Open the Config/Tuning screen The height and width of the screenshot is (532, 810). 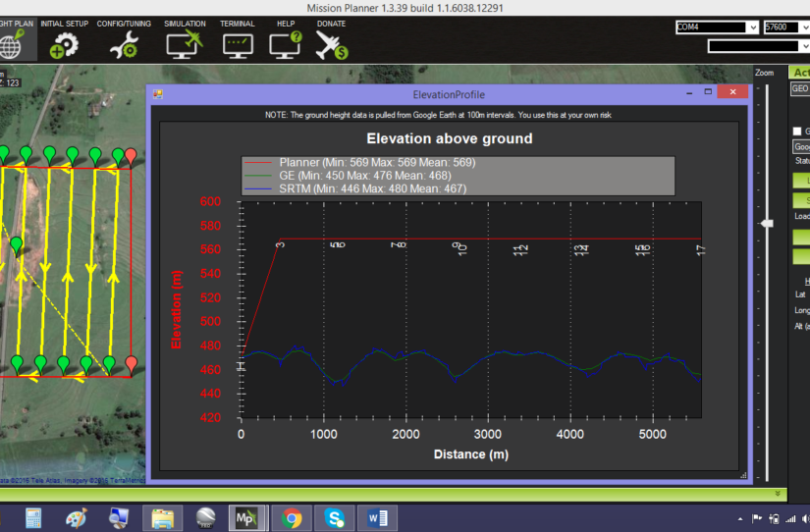pyautogui.click(x=124, y=40)
